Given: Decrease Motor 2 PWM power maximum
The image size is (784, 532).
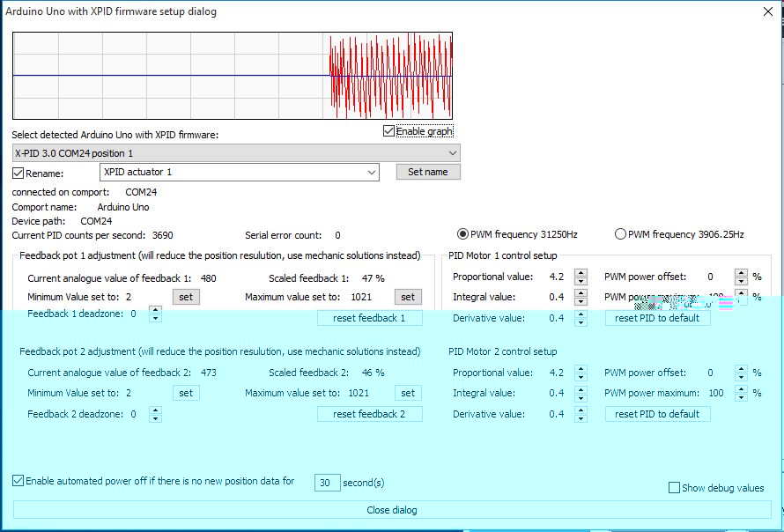Looking at the screenshot, I should (x=741, y=397).
